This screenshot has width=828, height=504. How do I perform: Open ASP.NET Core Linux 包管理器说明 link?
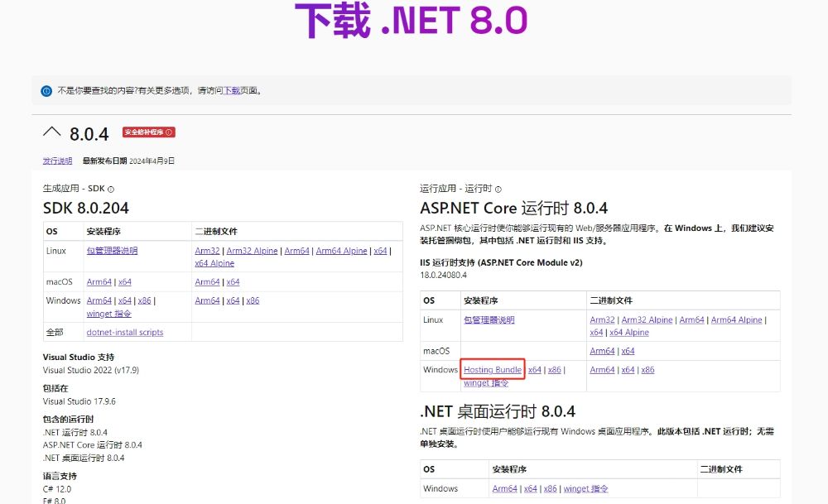pos(489,319)
